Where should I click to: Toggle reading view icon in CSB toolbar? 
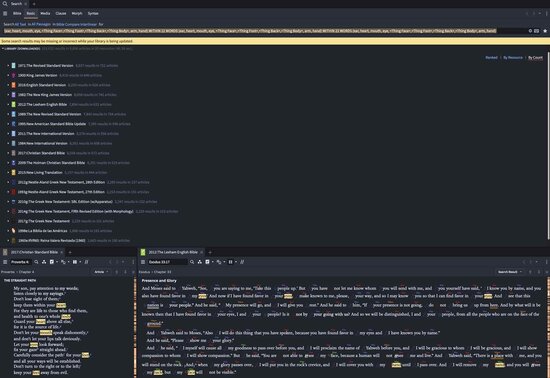[x=87, y=262]
